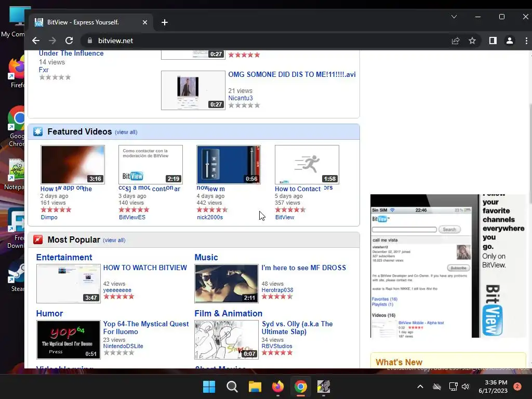This screenshot has height=399, width=532.
Task: Select the BitView - Express Yourself tab
Action: click(x=90, y=22)
